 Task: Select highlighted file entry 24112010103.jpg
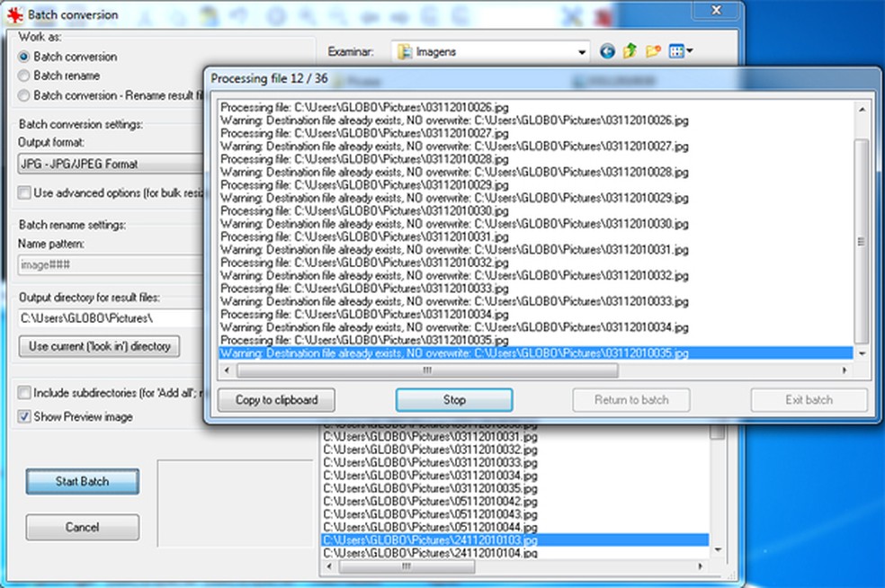514,540
